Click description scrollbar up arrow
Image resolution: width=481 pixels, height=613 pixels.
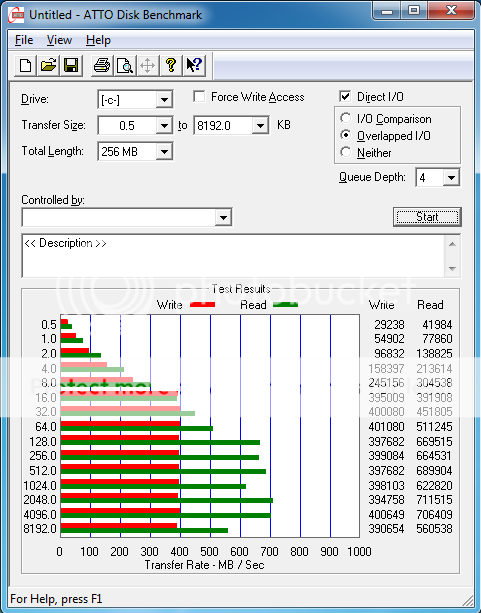(x=452, y=244)
